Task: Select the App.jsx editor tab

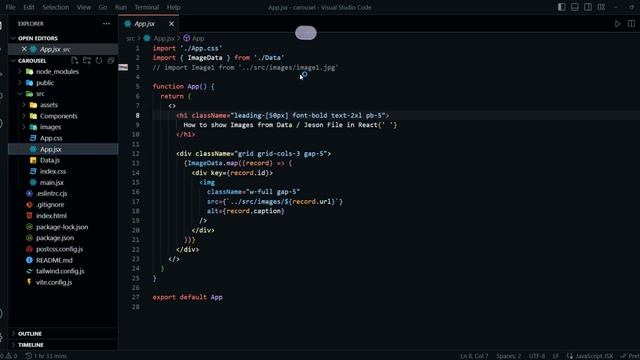Action: pyautogui.click(x=149, y=24)
